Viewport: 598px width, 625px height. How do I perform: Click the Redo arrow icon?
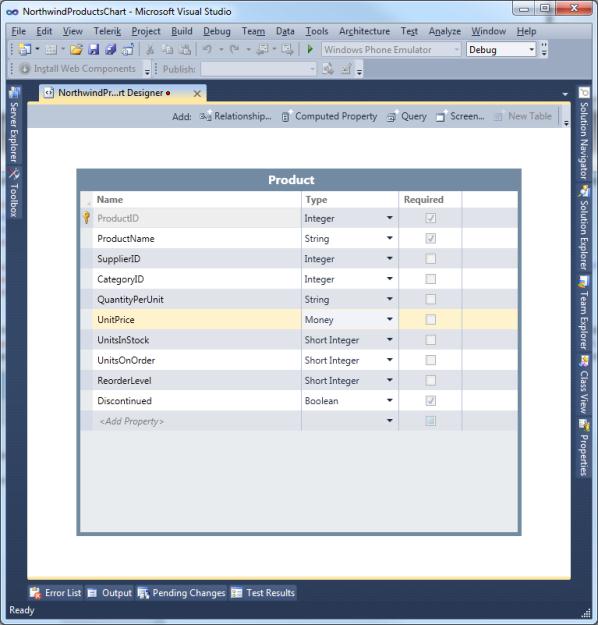[x=234, y=49]
